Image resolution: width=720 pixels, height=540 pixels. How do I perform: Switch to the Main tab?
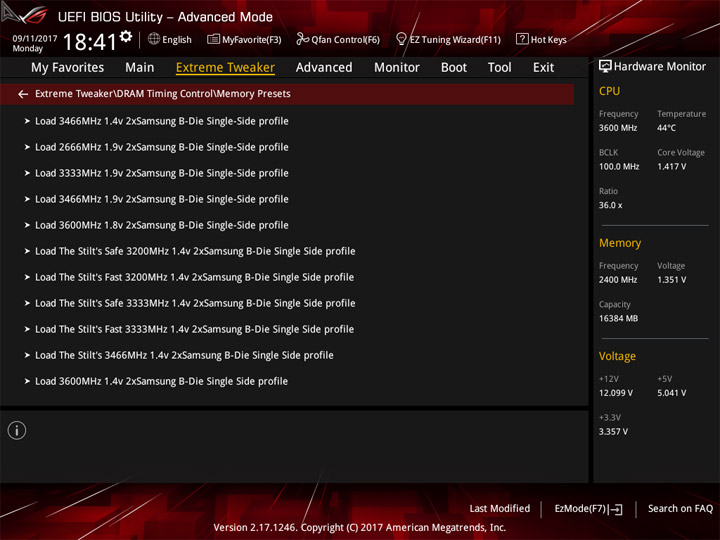140,68
